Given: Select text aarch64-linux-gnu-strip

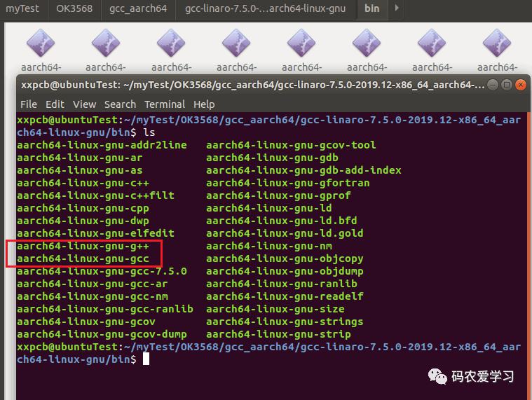Looking at the screenshot, I should coord(278,334).
